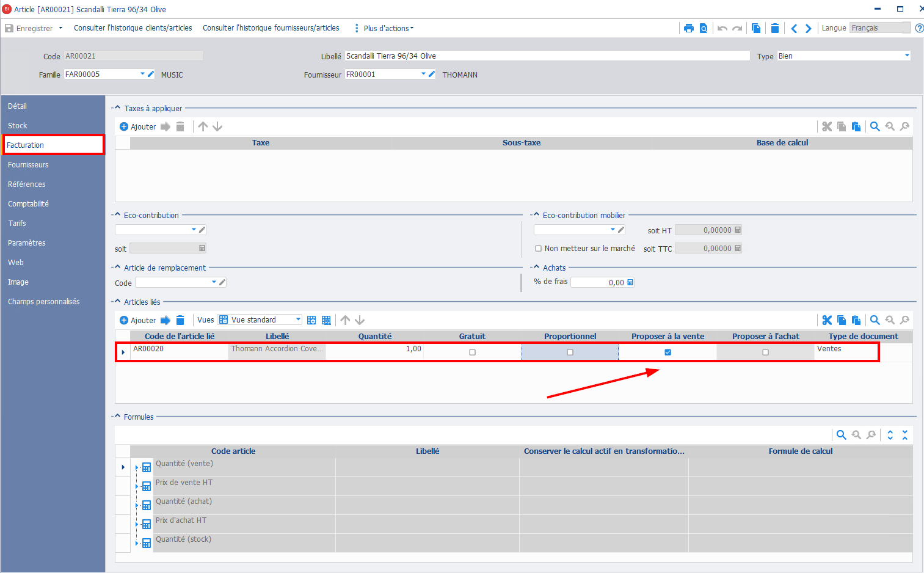Move tax row down in Taxes à appliquer
924x573 pixels.
tap(217, 126)
